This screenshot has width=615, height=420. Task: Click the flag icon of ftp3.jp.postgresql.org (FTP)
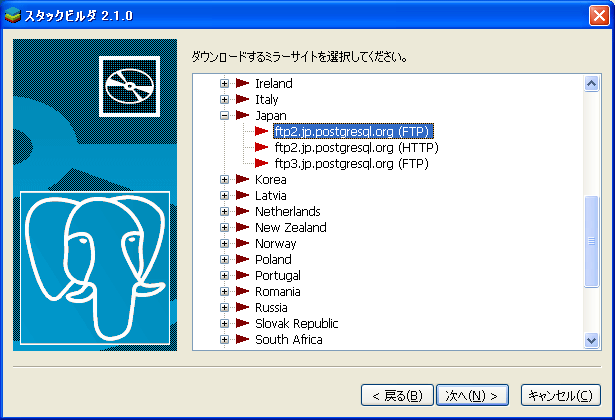tap(261, 163)
